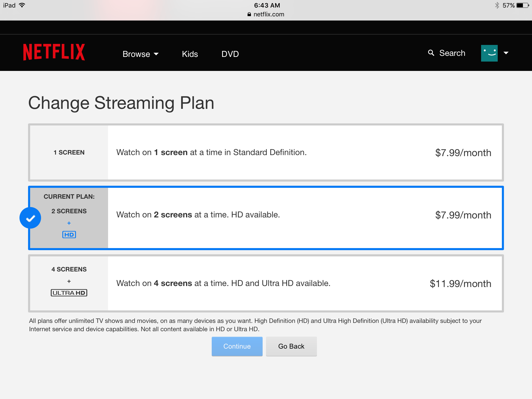Click the $11.99/month price
532x399 pixels.
[460, 284]
